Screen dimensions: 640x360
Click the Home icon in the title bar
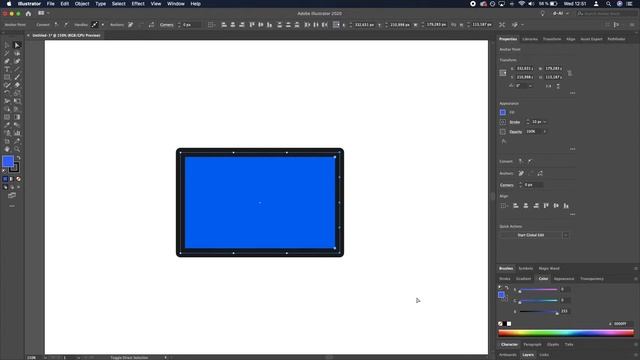click(x=28, y=13)
